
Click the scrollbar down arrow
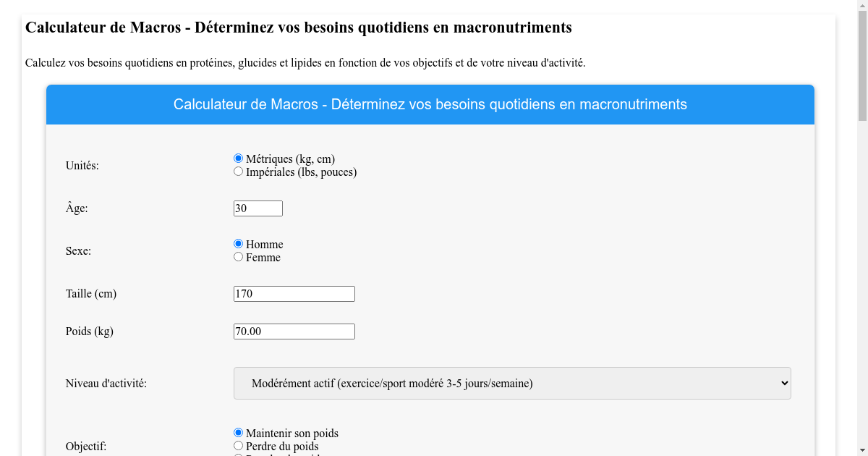point(862,450)
